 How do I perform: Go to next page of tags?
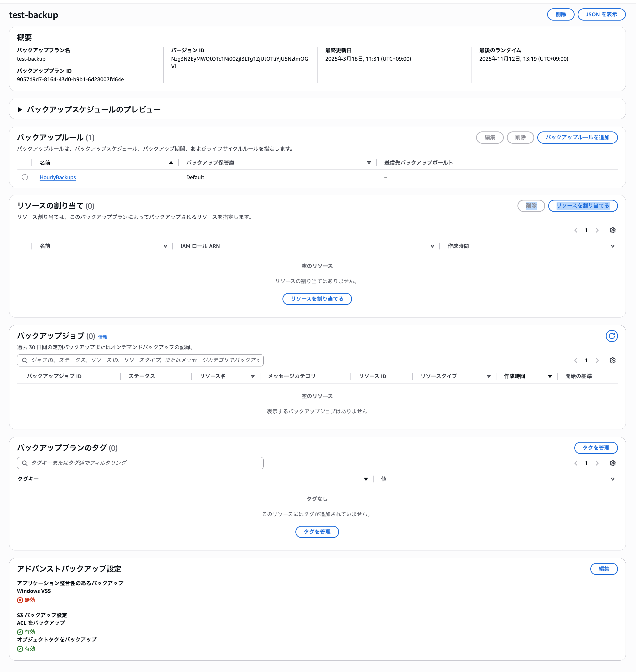click(x=597, y=463)
